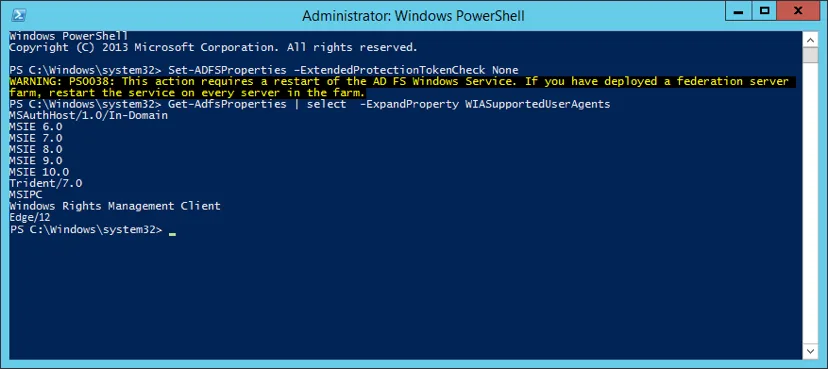Click the scrollbar up arrow

810,39
